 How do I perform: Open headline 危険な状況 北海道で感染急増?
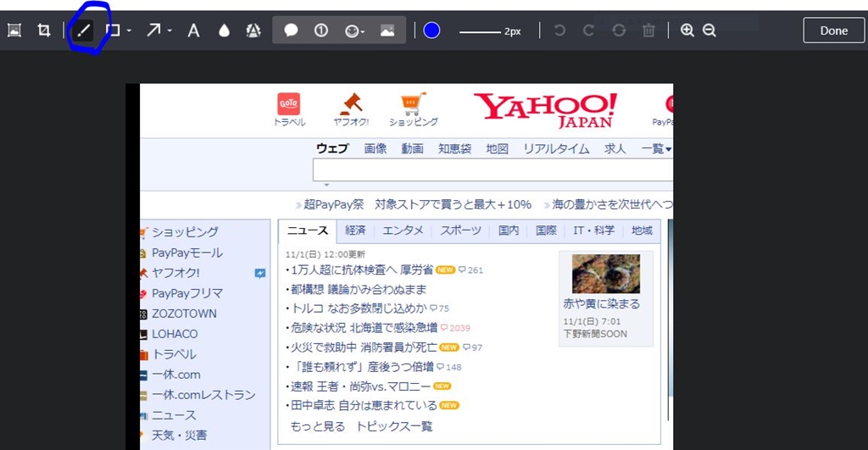point(364,328)
